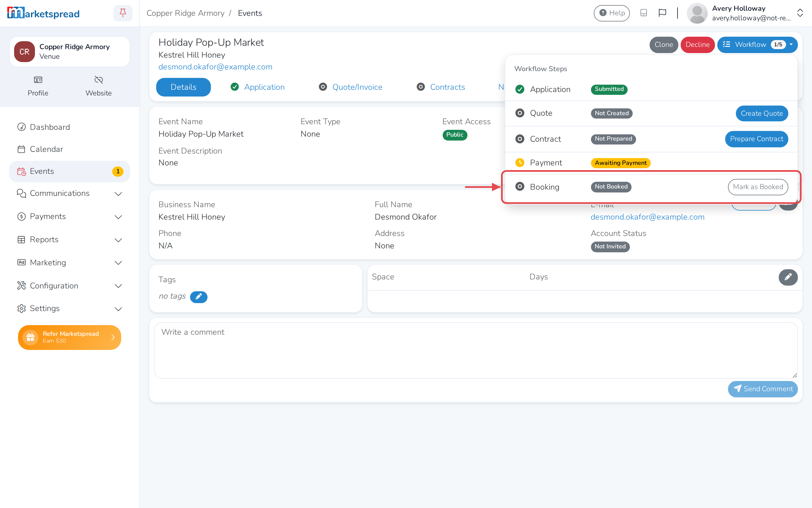This screenshot has width=812, height=508.
Task: Switch to the Application tab
Action: pos(258,87)
